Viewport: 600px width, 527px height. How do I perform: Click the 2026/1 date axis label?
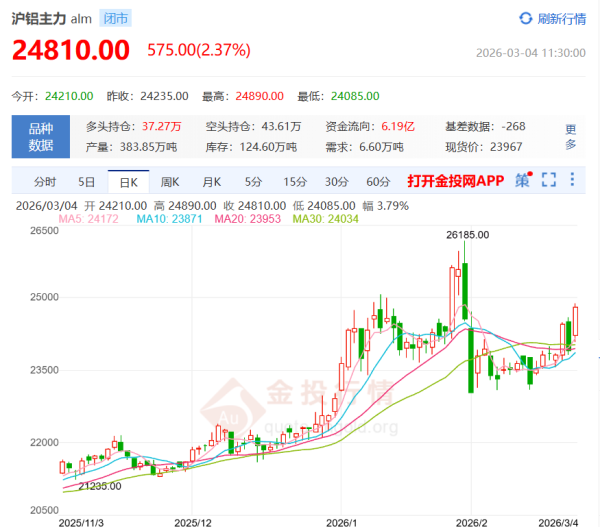341,522
